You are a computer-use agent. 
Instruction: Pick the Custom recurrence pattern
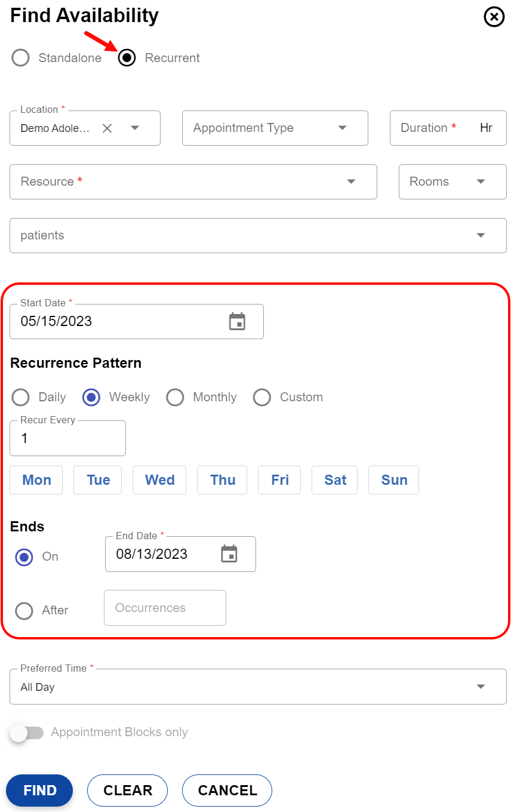(262, 397)
